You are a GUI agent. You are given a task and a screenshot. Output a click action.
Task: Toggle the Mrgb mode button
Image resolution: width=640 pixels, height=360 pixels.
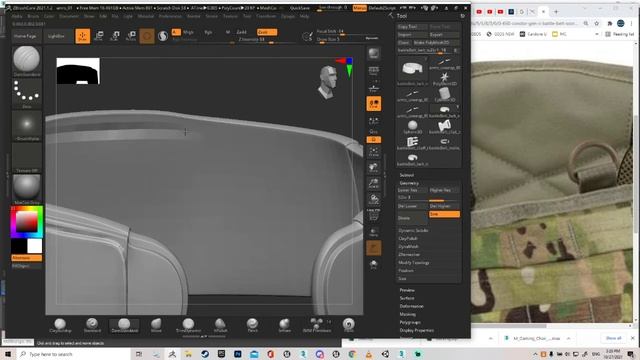(x=188, y=32)
